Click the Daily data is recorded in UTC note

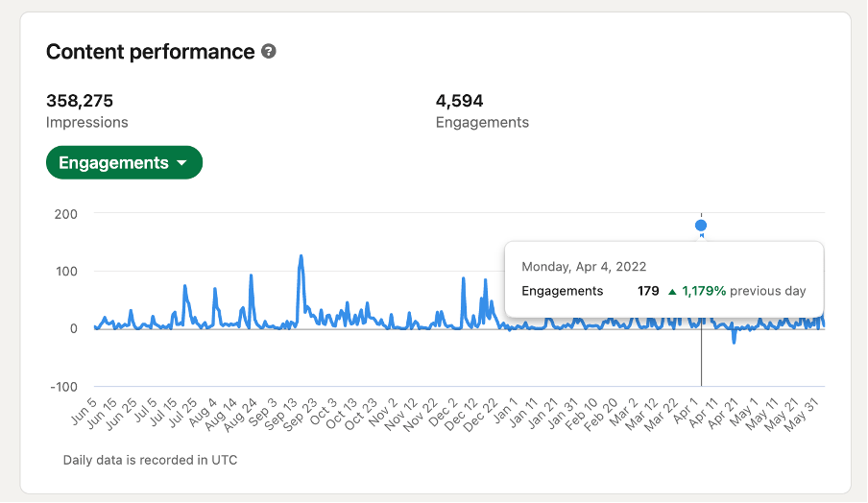[150, 460]
